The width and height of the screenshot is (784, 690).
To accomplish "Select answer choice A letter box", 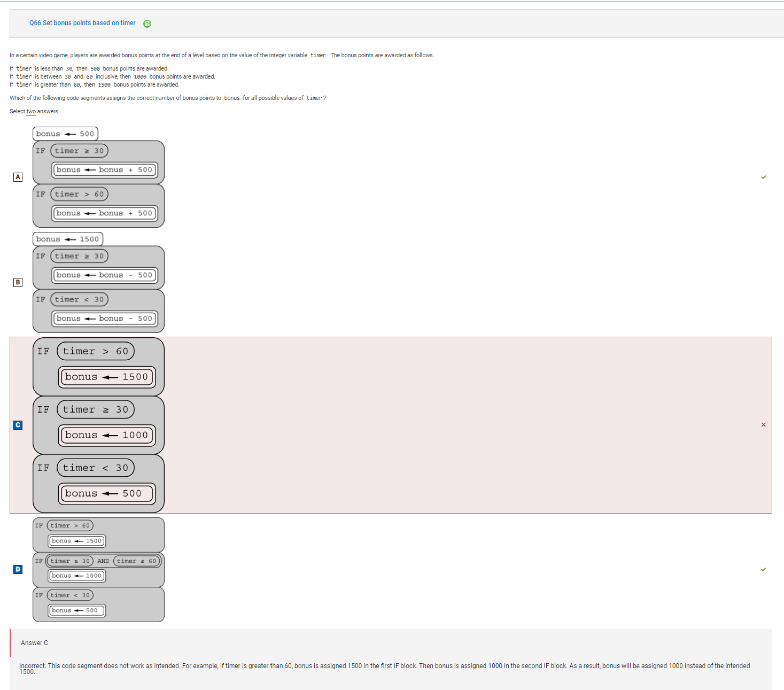I will coord(18,177).
